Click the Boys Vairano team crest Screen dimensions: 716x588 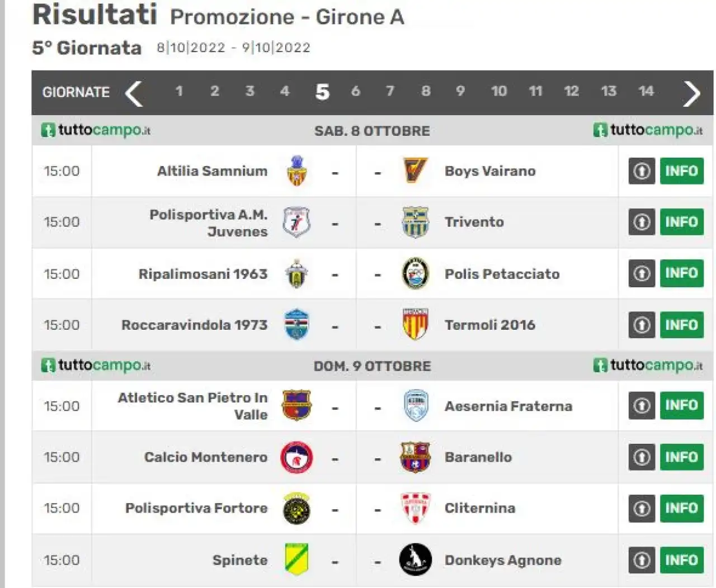coord(415,170)
